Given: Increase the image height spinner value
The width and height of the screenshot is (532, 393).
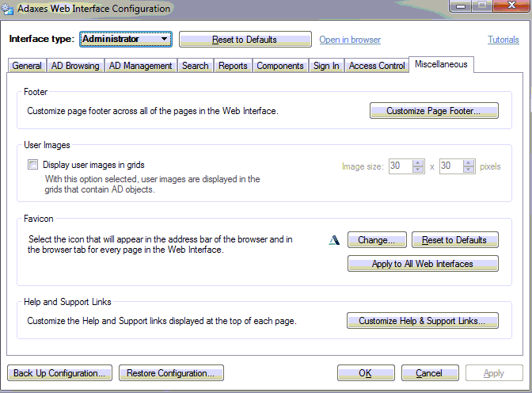Looking at the screenshot, I should pyautogui.click(x=469, y=162).
